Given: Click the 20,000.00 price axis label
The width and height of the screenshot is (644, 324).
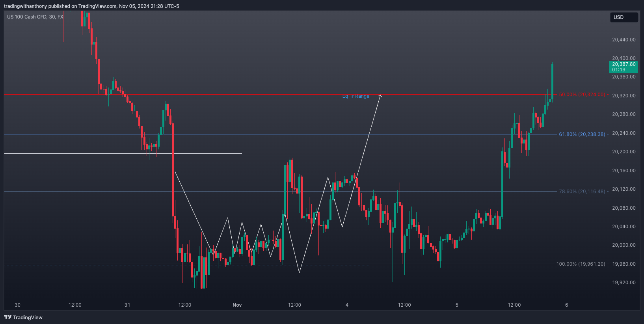Looking at the screenshot, I should (x=624, y=245).
